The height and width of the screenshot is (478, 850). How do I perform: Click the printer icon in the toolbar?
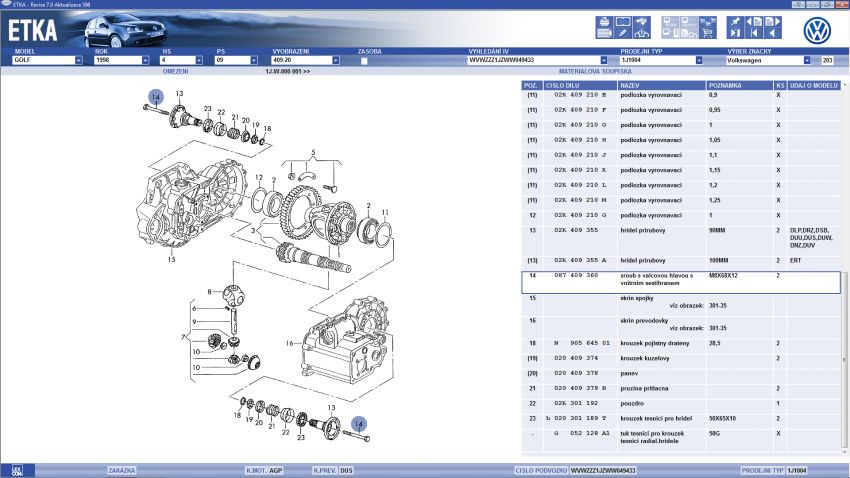point(604,22)
